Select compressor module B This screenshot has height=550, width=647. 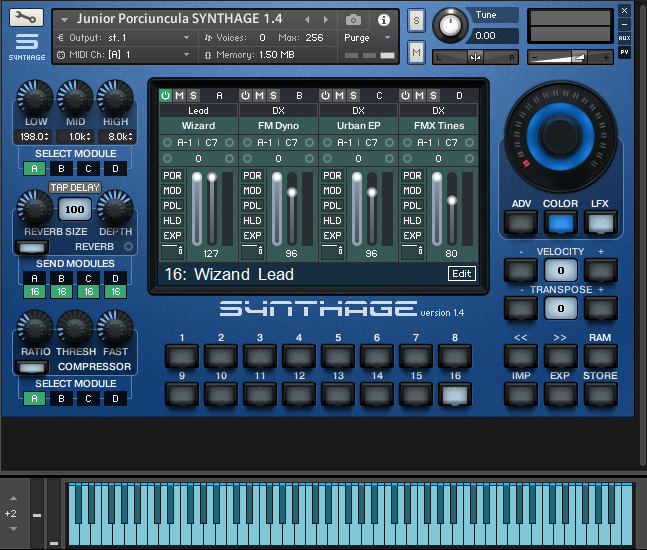pos(61,399)
